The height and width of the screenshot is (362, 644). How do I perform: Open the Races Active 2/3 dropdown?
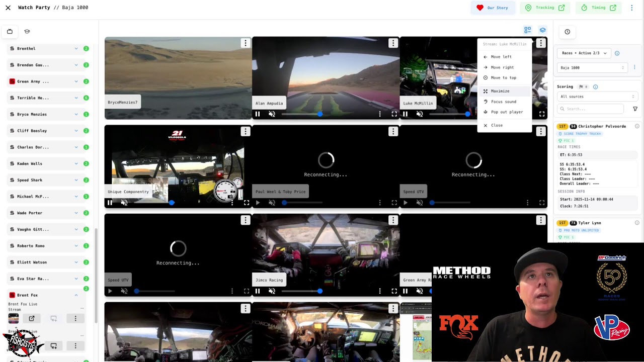(x=584, y=53)
